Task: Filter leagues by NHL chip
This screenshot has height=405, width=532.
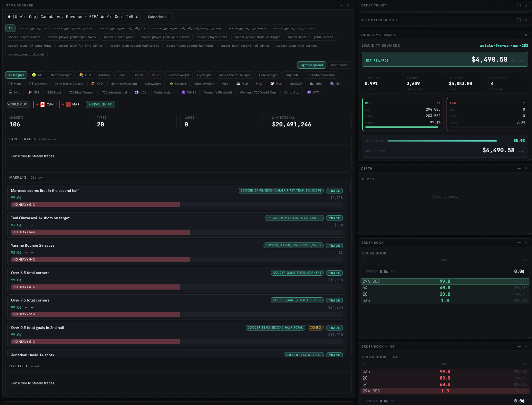Action: (x=14, y=93)
